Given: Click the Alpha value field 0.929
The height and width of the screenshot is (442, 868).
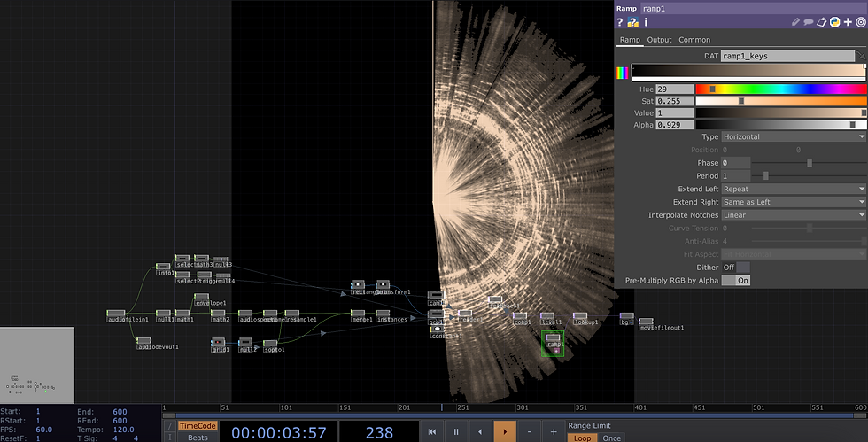Looking at the screenshot, I should click(x=674, y=125).
